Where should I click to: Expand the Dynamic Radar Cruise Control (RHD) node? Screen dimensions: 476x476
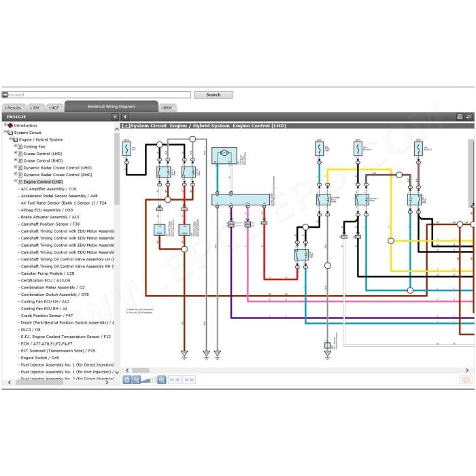[16, 174]
